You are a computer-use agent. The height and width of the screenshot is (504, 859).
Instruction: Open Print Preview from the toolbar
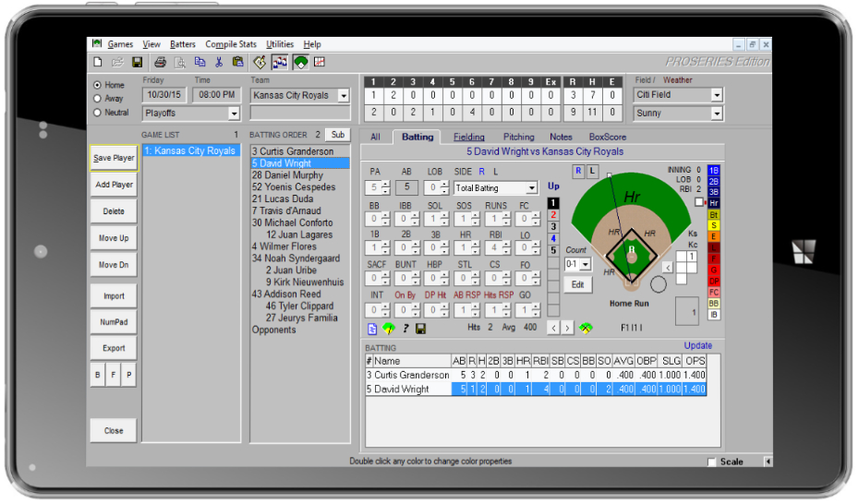click(180, 62)
